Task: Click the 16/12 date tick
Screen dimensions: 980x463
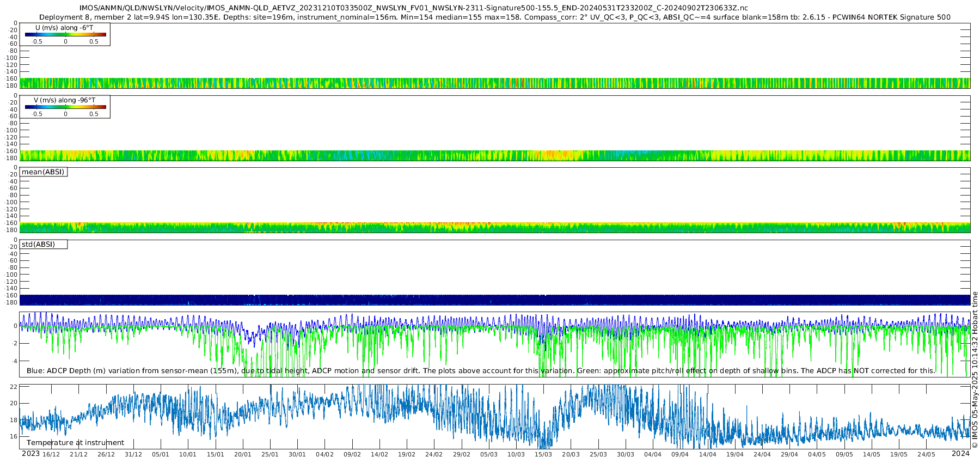Action: (x=51, y=454)
